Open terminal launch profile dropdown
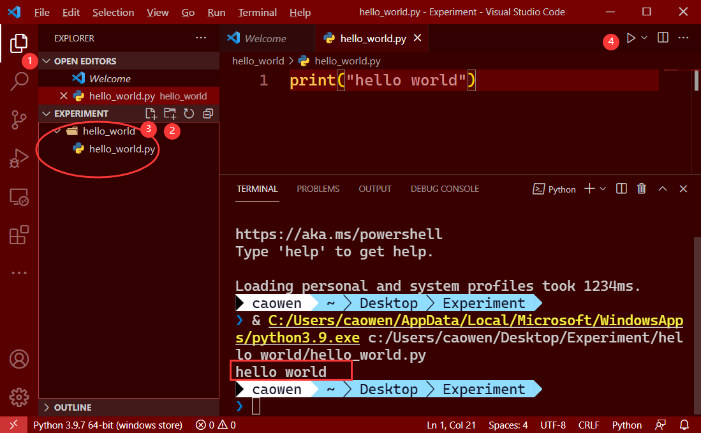This screenshot has width=701, height=433. [x=603, y=189]
